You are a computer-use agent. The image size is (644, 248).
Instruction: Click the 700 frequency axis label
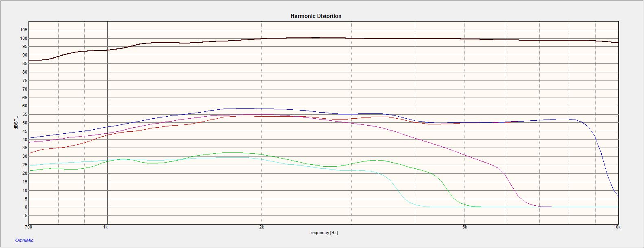pos(28,227)
